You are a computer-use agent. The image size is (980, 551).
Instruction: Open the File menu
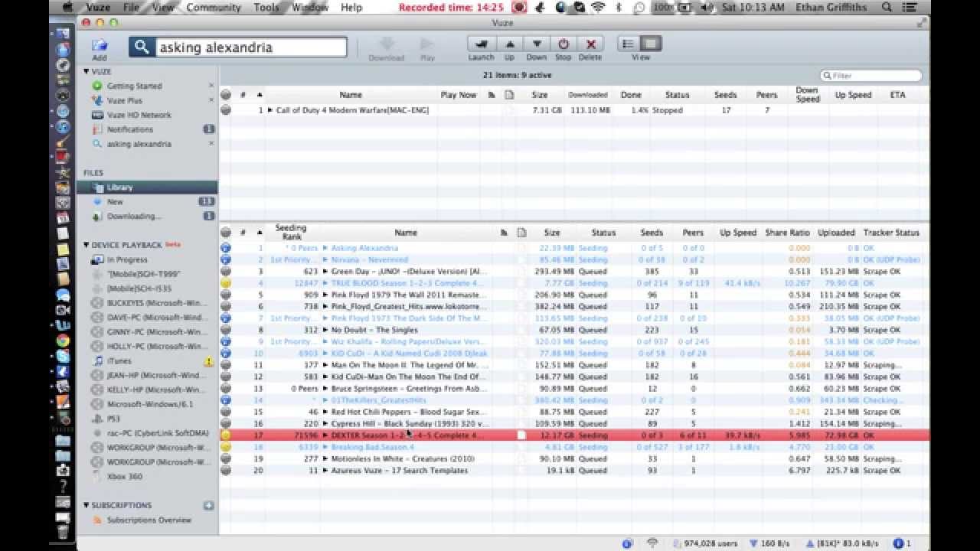click(131, 7)
